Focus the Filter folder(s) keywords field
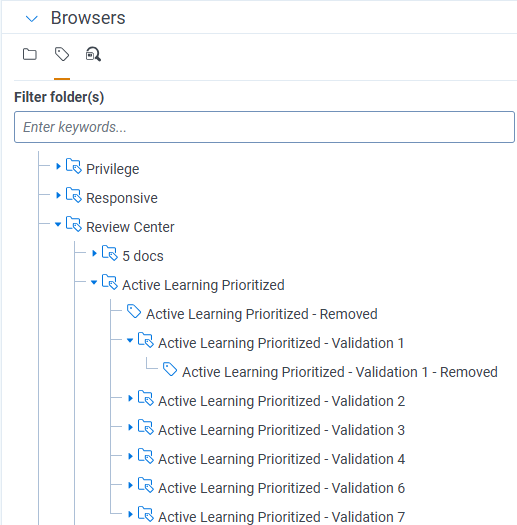The image size is (517, 525). 264,127
